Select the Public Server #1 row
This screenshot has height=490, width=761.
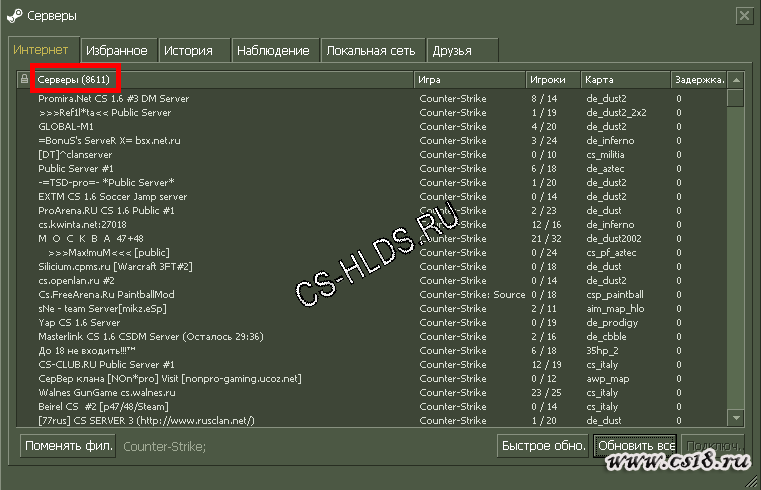point(372,169)
